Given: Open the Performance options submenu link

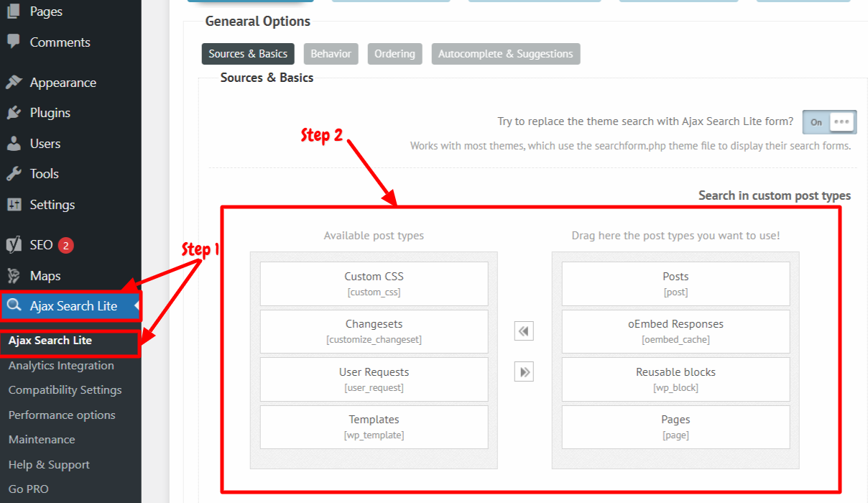Looking at the screenshot, I should 62,415.
